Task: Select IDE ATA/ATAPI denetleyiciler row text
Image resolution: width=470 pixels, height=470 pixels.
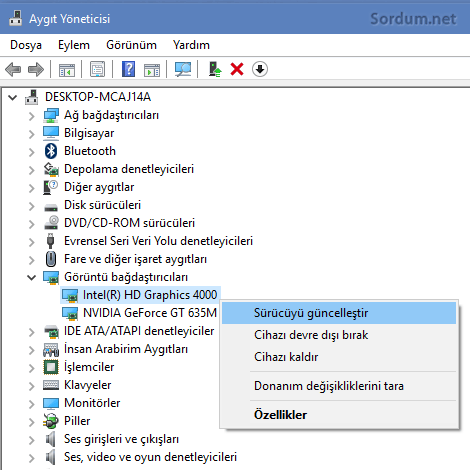Action: click(139, 331)
